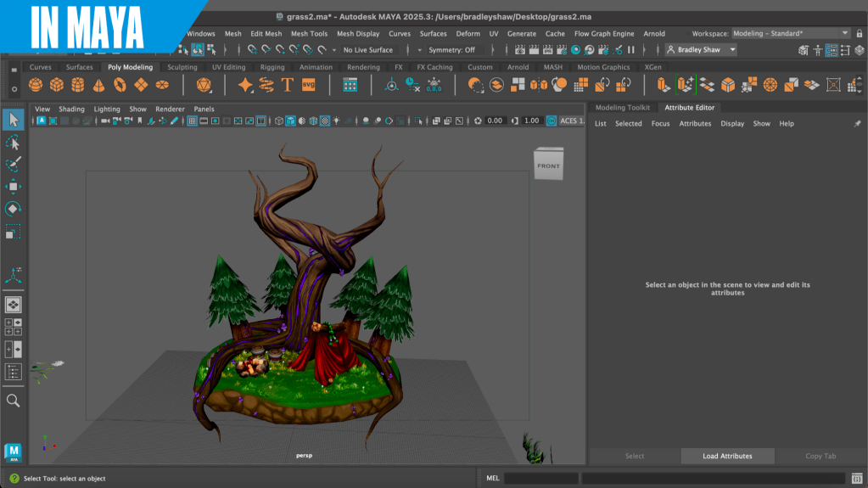Image resolution: width=868 pixels, height=488 pixels.
Task: Click the polygon Type text shelf icon
Action: pyautogui.click(x=287, y=85)
